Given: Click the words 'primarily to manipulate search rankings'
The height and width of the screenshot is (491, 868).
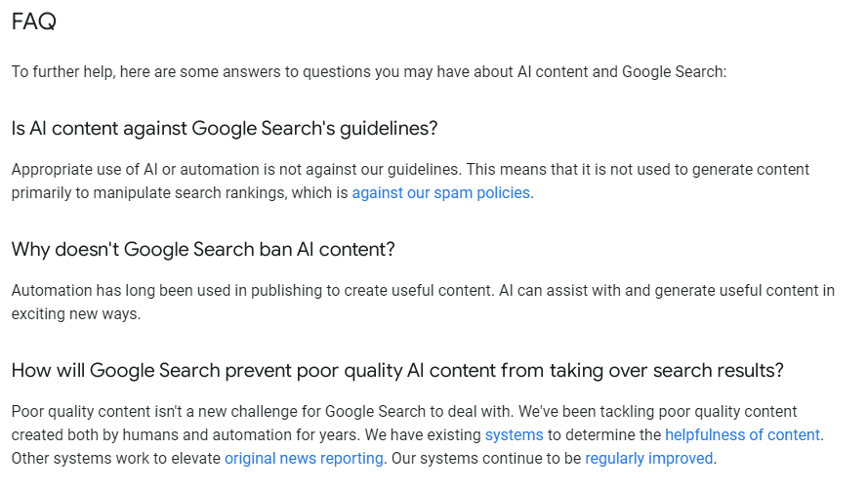Looking at the screenshot, I should (146, 192).
